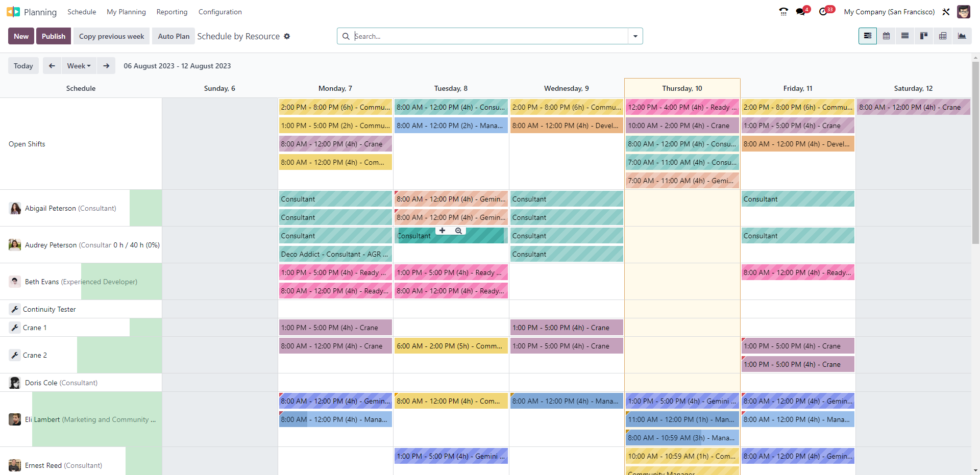Viewport: 980px width, 475px height.
Task: Go to the next week arrow
Action: click(106, 66)
